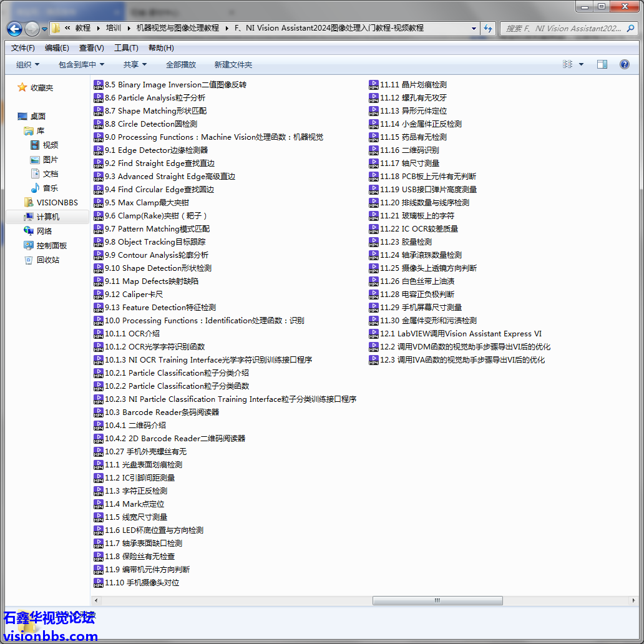The height and width of the screenshot is (644, 644).
Task: Open the 控制面板 item in sidebar
Action: point(28,245)
